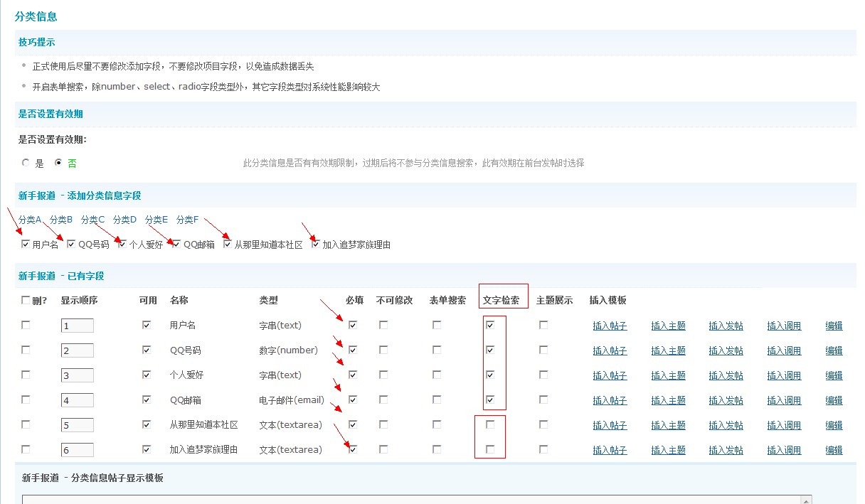Screen dimensions: 865x504
Task: Toggle 必填 checkbox for 用户名 row
Action: point(353,325)
